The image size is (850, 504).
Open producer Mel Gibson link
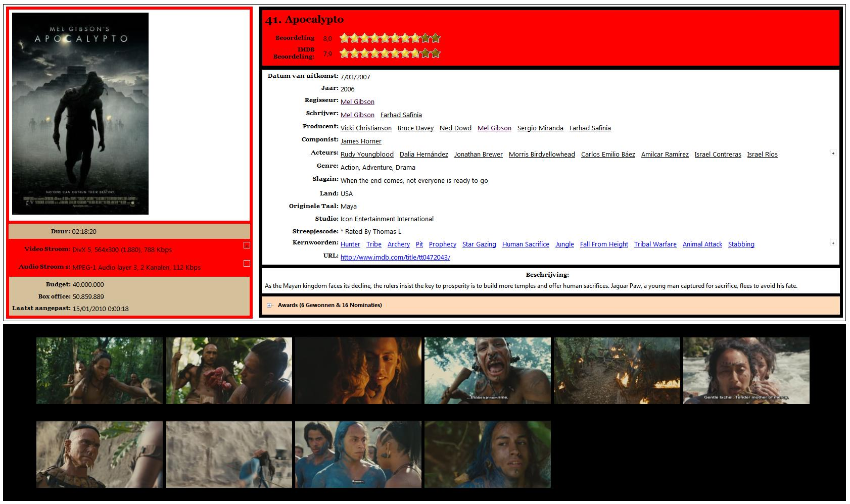[494, 128]
